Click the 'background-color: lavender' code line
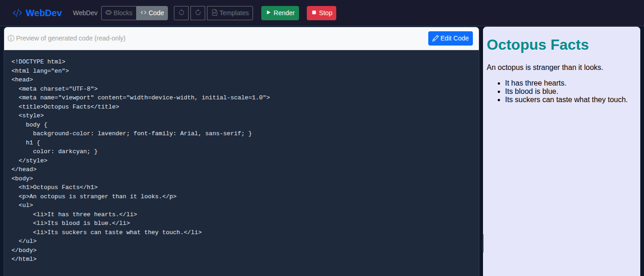Viewport: 644px width, 276px height. click(142, 133)
